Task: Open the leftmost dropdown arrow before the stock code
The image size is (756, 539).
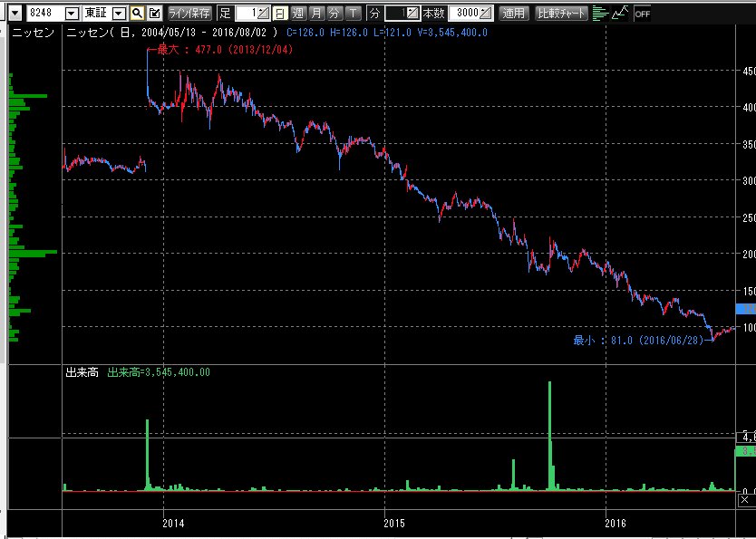Action: pos(15,14)
